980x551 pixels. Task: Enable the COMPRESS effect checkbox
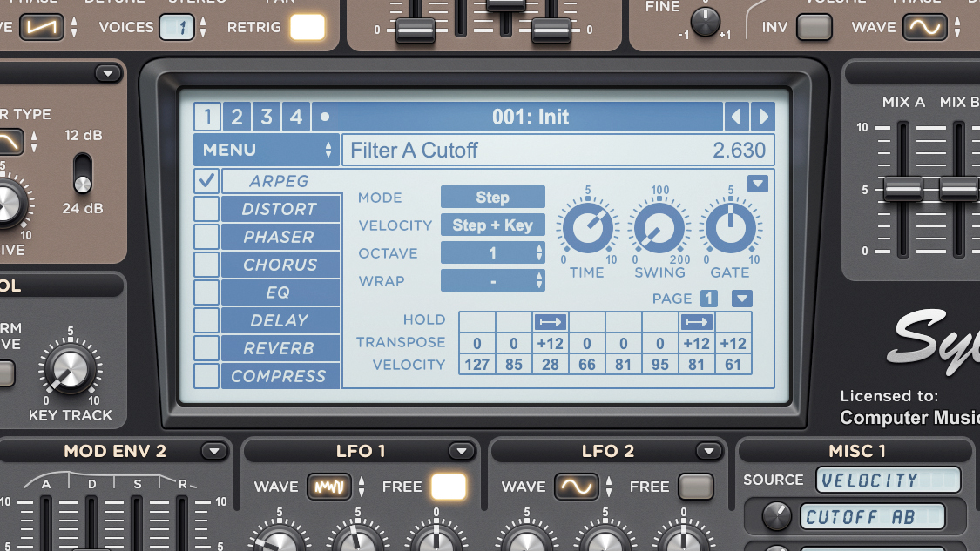point(206,375)
